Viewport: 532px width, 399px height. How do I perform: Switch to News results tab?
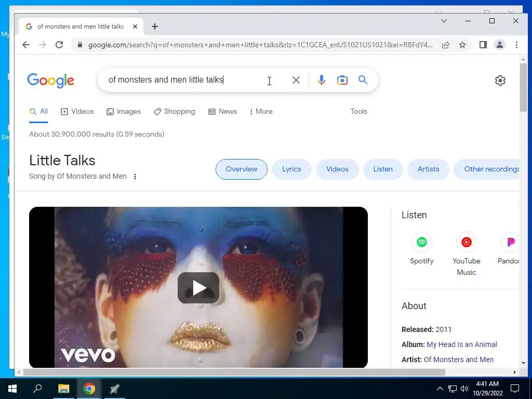pos(222,112)
